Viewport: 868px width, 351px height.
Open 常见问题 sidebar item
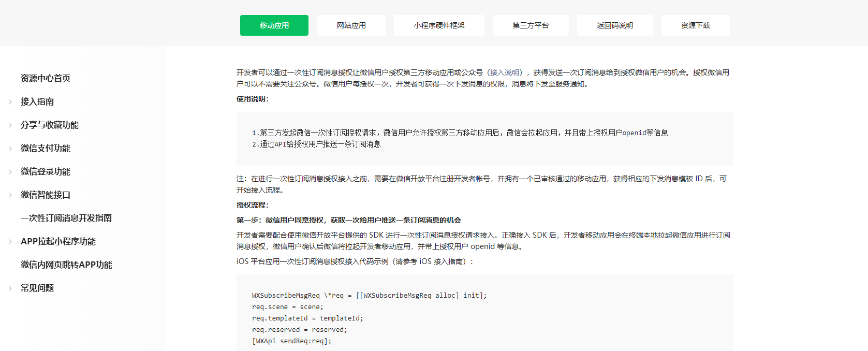(37, 288)
